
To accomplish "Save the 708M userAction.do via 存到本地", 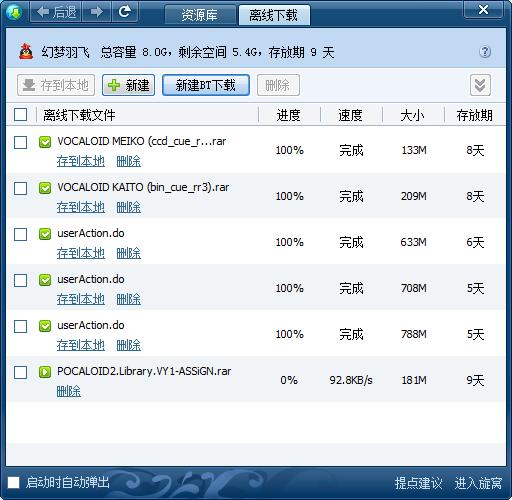I will (81, 299).
